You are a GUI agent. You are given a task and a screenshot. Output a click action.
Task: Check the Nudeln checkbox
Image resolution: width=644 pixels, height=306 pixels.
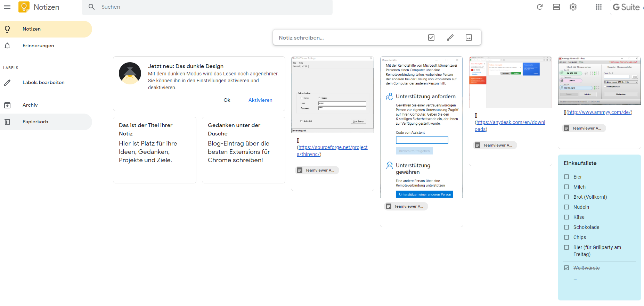[566, 207]
